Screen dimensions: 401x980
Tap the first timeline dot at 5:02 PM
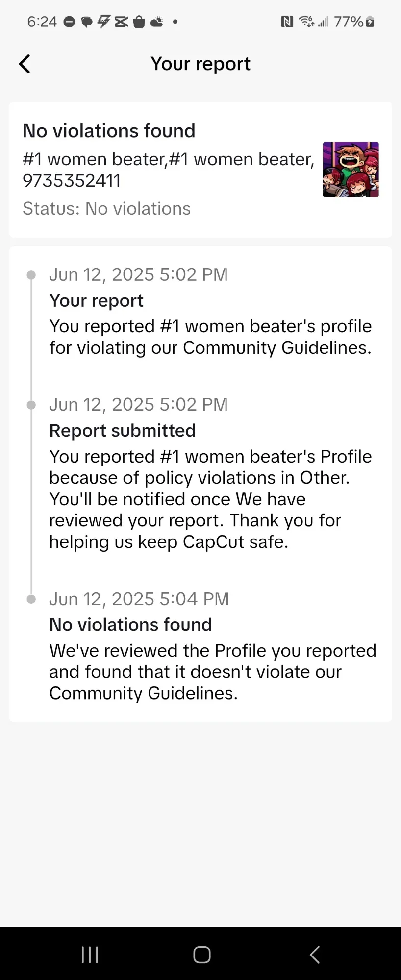31,275
